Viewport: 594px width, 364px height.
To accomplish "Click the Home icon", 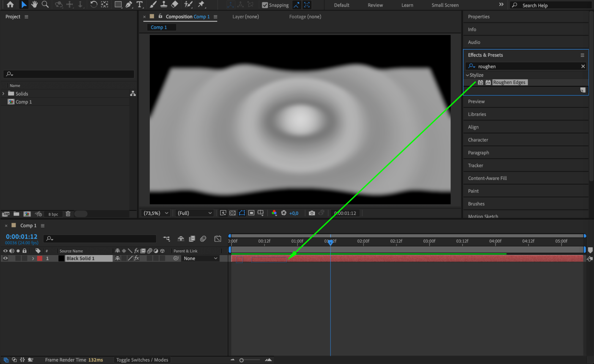I will (10, 4).
